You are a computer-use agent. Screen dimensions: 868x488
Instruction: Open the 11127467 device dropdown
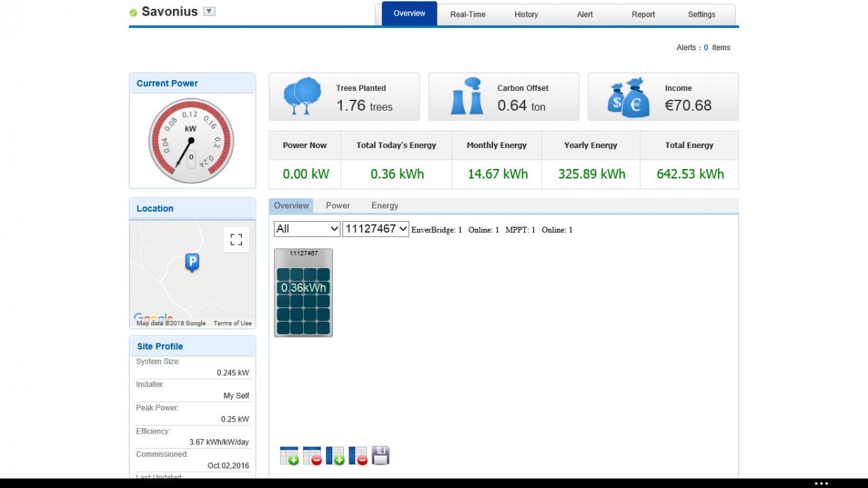pyautogui.click(x=376, y=229)
